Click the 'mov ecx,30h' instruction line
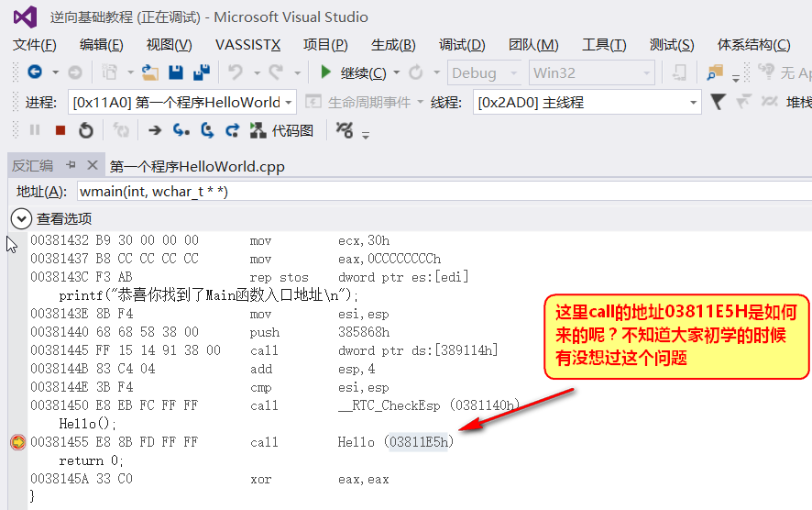Image resolution: width=812 pixels, height=510 pixels. [210, 240]
